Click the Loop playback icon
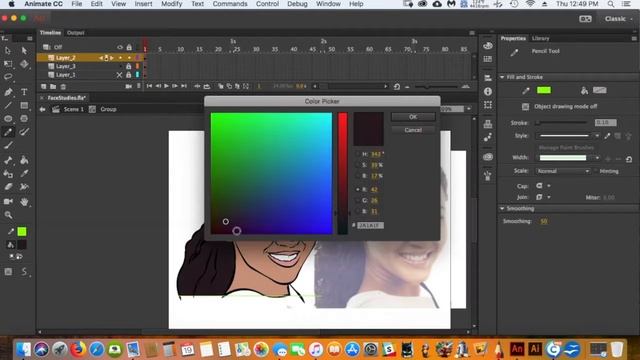640x360 pixels. [207, 86]
